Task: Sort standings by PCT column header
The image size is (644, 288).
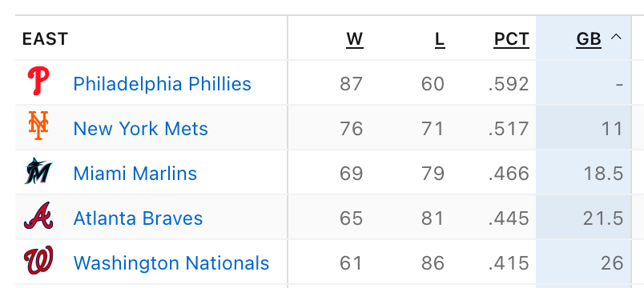Action: click(511, 39)
